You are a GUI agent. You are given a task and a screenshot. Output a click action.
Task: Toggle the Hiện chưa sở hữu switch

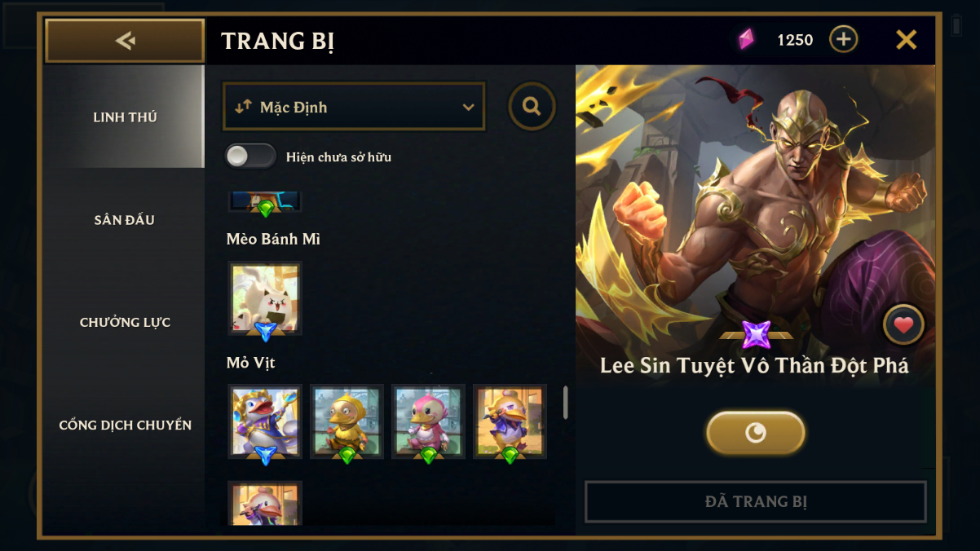(250, 156)
